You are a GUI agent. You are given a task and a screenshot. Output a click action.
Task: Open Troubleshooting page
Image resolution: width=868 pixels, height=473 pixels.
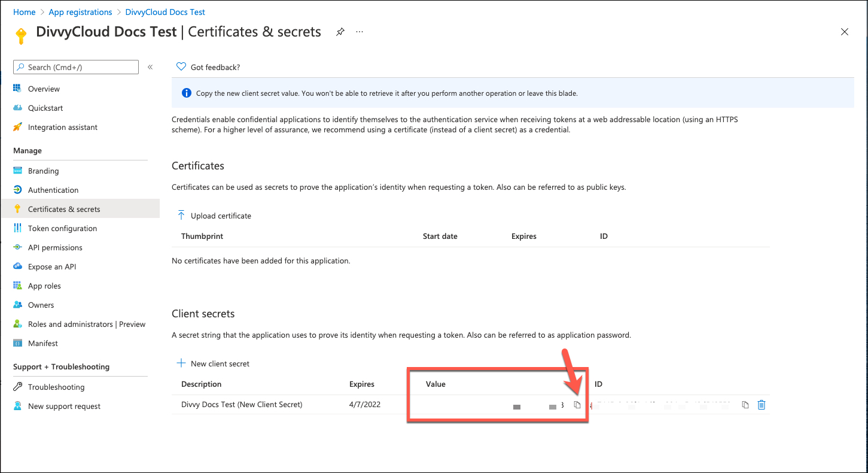[x=56, y=387]
